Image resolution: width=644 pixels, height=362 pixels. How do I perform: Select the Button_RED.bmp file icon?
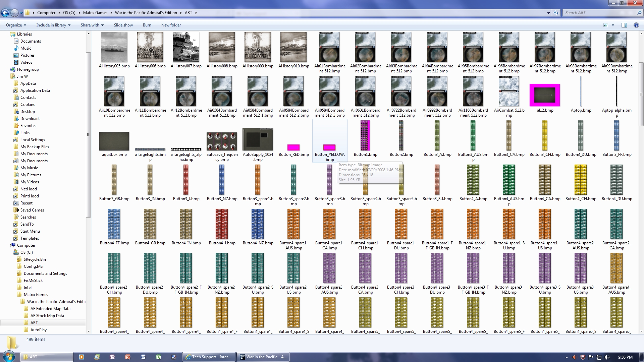pyautogui.click(x=293, y=147)
